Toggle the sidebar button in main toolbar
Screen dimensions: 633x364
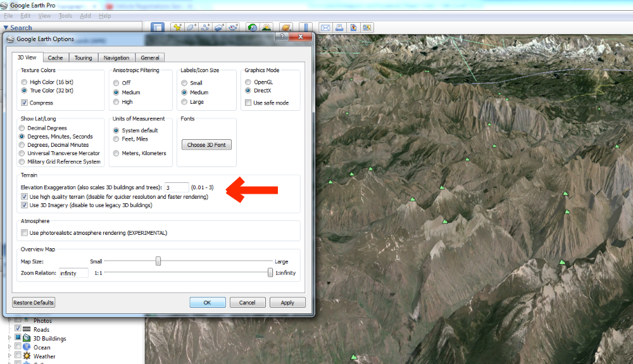[x=158, y=27]
